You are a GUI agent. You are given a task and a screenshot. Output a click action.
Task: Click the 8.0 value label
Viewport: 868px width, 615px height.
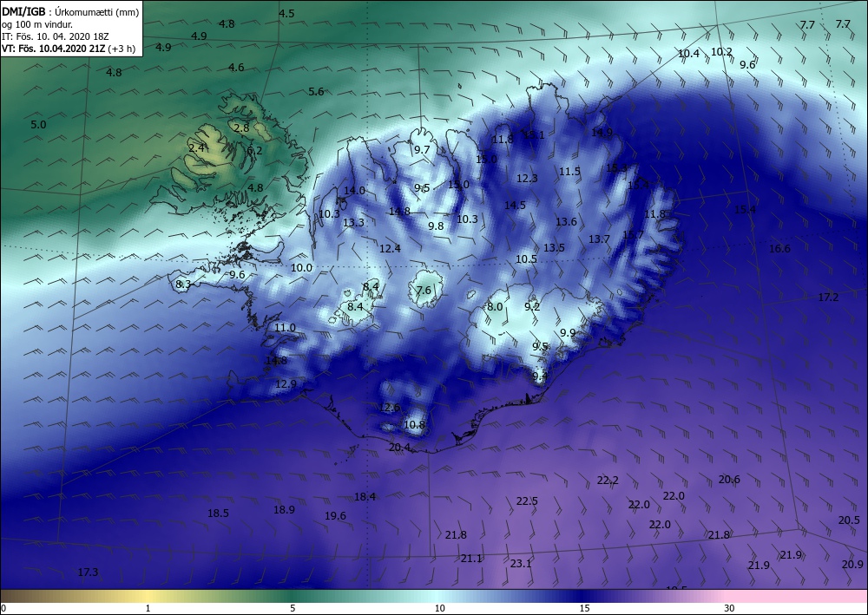coord(495,306)
